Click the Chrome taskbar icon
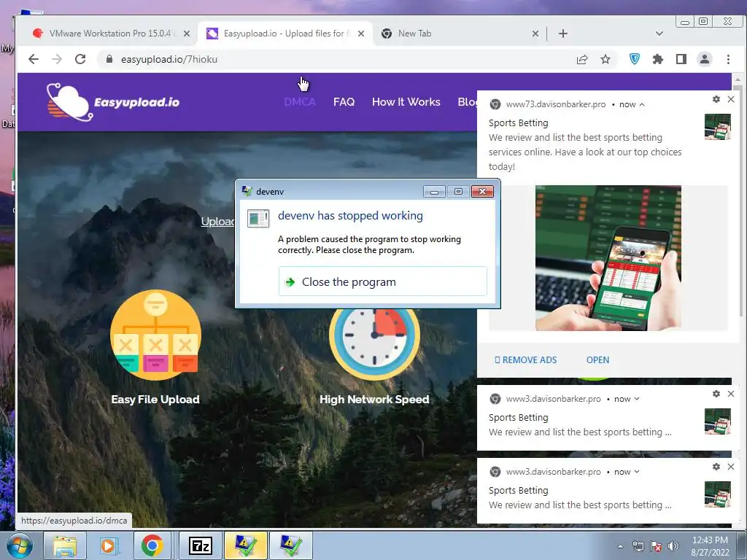This screenshot has height=560, width=747. 152,545
